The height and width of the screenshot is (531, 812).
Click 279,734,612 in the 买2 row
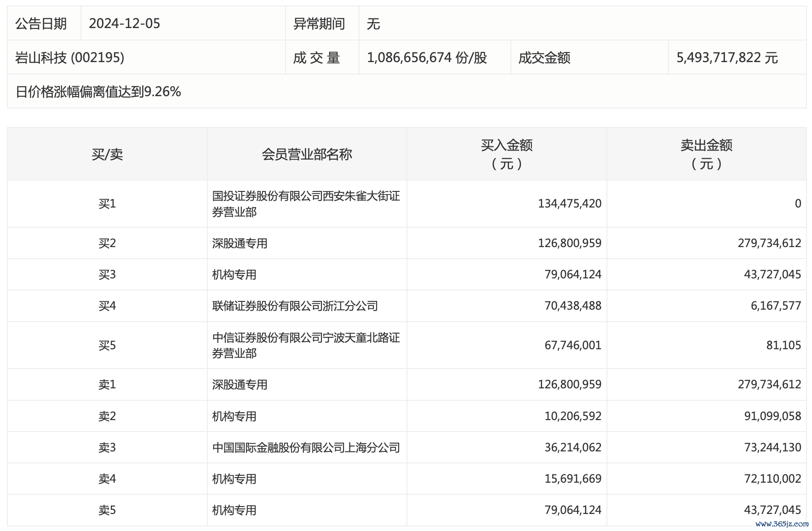(770, 243)
